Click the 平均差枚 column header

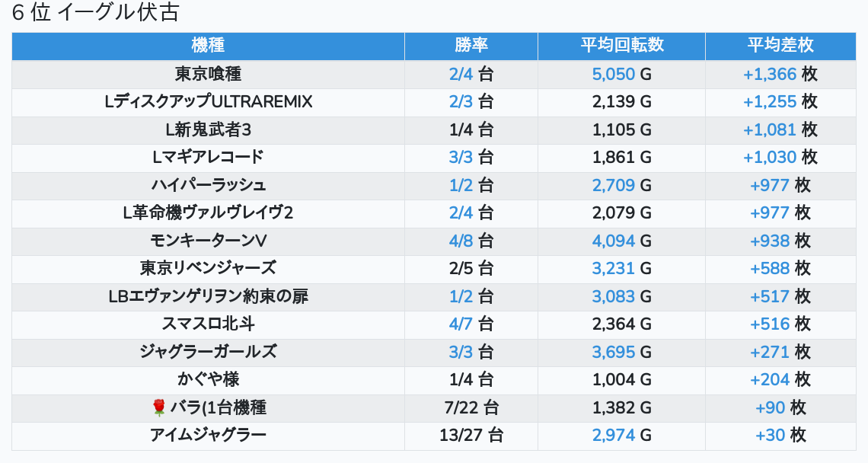click(780, 46)
